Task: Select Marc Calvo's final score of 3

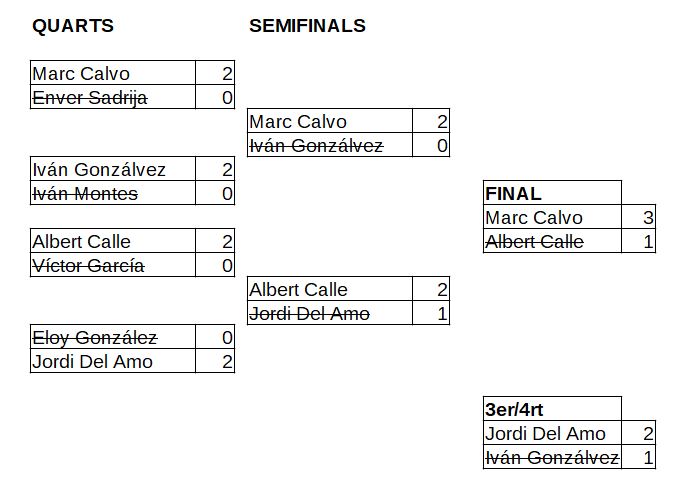Action: click(639, 218)
